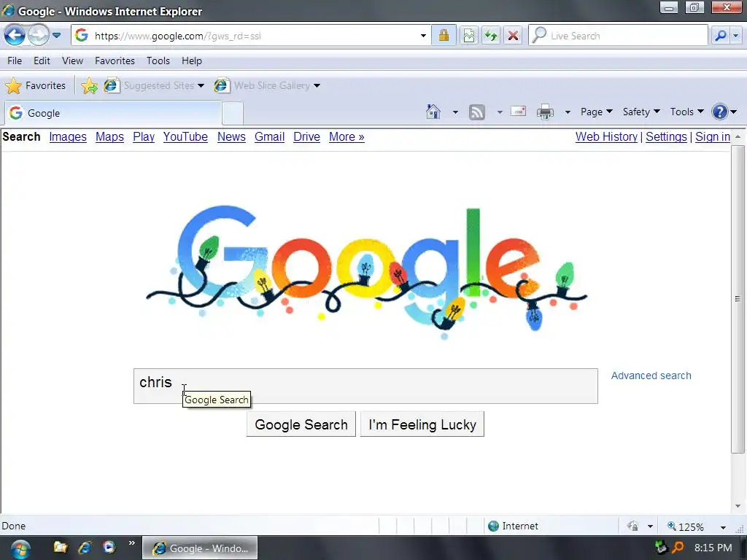Click the status bar privacy lock icon
Viewport: 747px width, 560px height.
632,526
